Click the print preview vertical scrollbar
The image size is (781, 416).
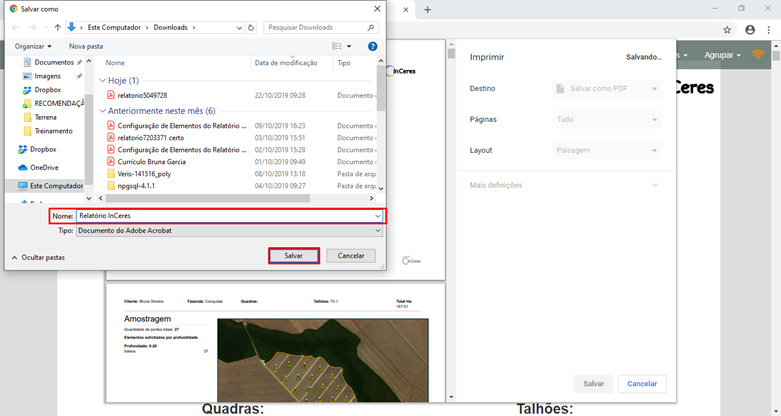coord(451,53)
